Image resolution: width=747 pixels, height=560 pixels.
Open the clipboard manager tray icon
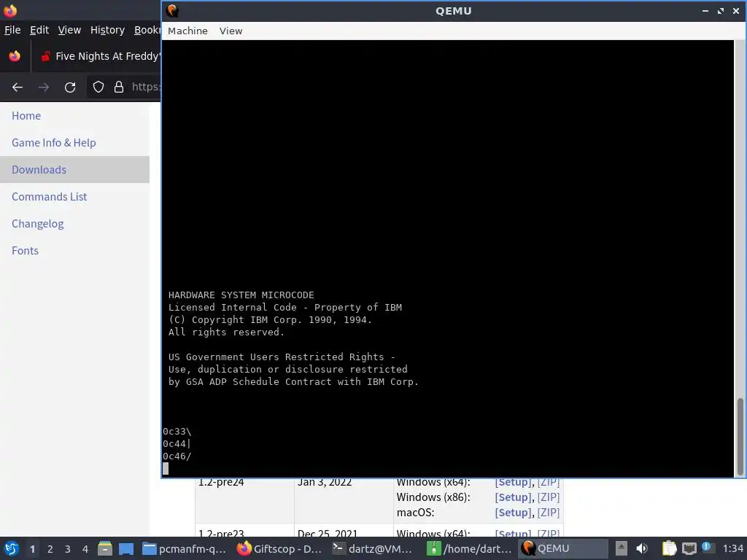[x=669, y=548]
